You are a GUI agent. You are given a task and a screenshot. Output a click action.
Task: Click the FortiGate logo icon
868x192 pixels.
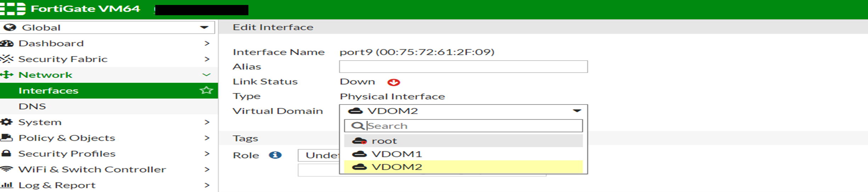click(13, 9)
